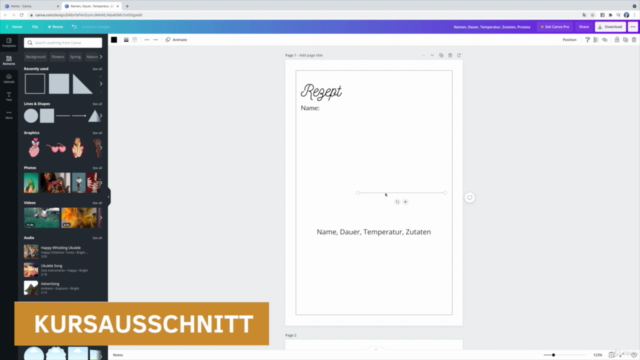See all Lines & Shapes
The width and height of the screenshot is (640, 360).
coord(97,104)
